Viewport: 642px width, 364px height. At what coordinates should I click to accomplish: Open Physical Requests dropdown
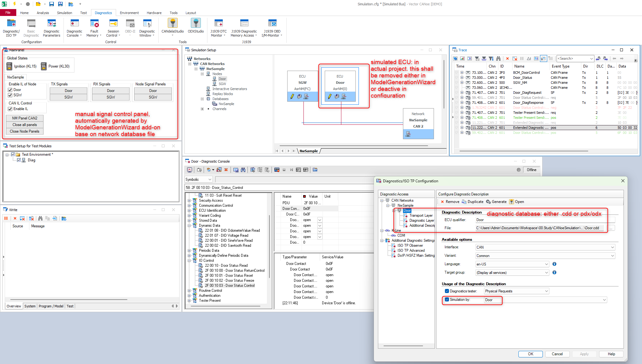(517, 291)
